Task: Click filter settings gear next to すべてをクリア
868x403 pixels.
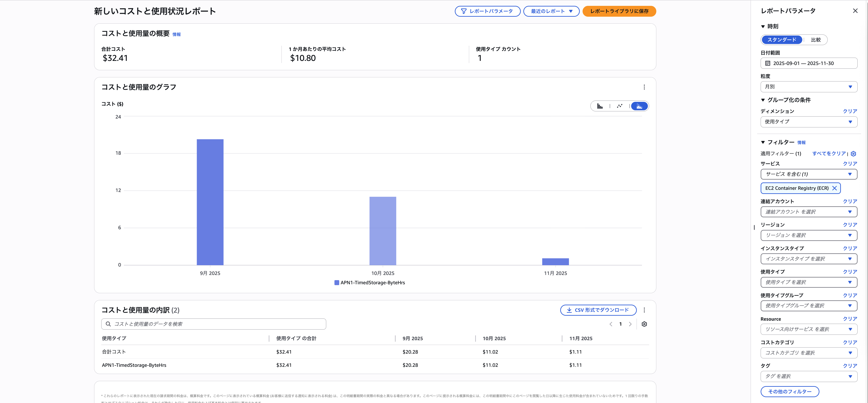Action: (853, 154)
